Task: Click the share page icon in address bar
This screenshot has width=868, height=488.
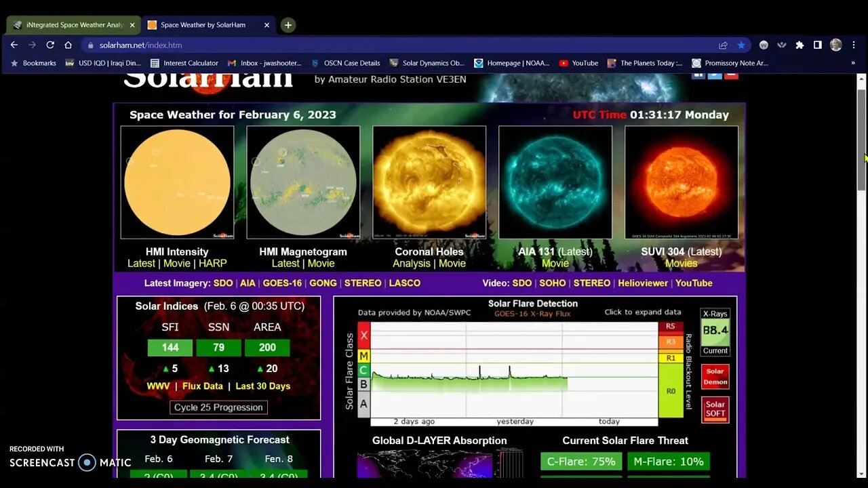Action: 723,45
